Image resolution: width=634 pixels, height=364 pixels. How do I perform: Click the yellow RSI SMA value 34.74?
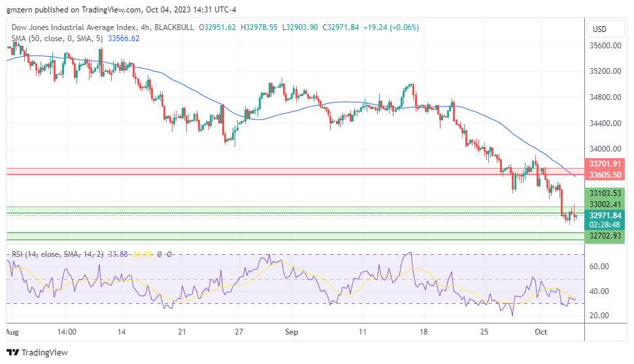142,254
